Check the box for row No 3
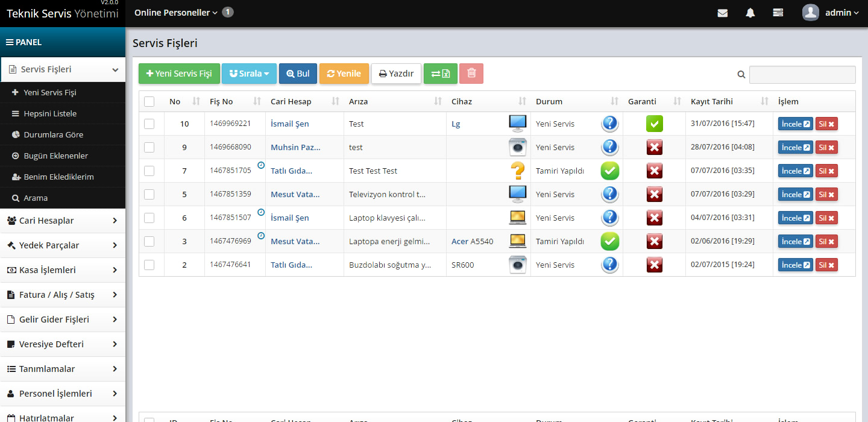Image resolution: width=868 pixels, height=422 pixels. pos(149,241)
